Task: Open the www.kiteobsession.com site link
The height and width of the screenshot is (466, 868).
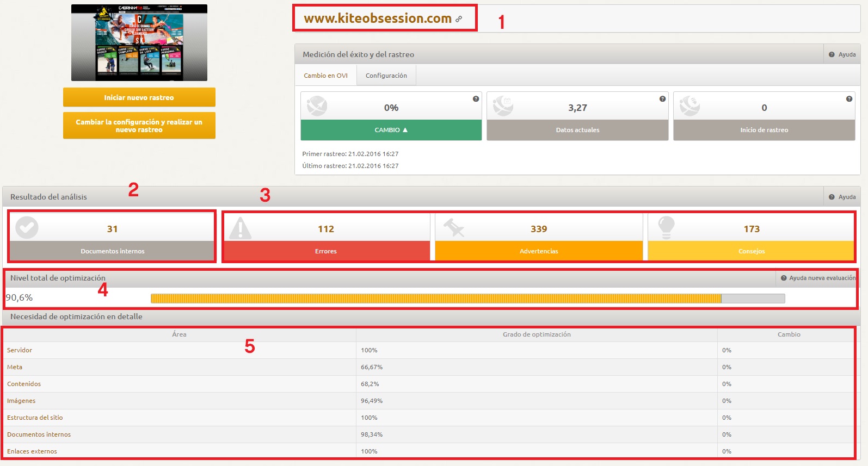Action: point(378,18)
